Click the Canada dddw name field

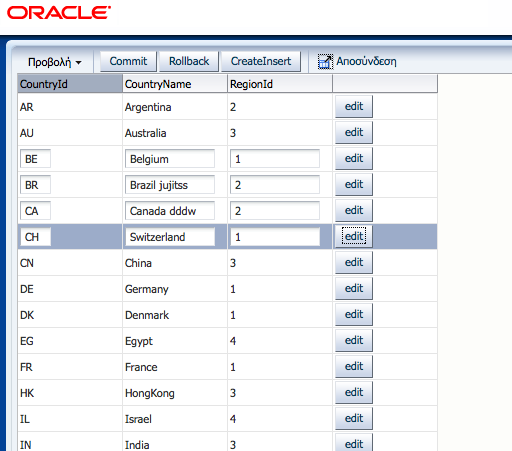coord(170,211)
